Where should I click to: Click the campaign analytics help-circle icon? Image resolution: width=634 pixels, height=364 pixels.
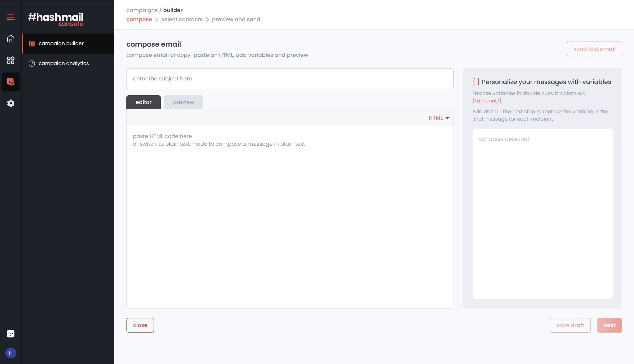coord(32,64)
